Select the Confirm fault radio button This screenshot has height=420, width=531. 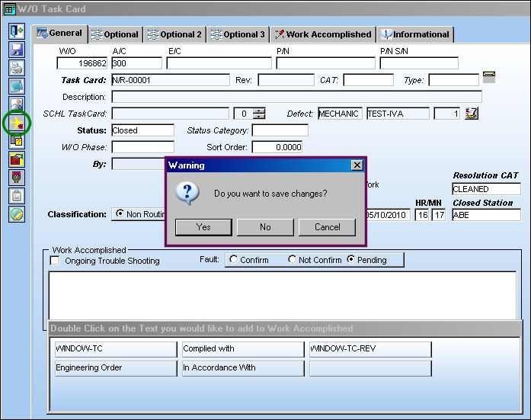pyautogui.click(x=233, y=259)
